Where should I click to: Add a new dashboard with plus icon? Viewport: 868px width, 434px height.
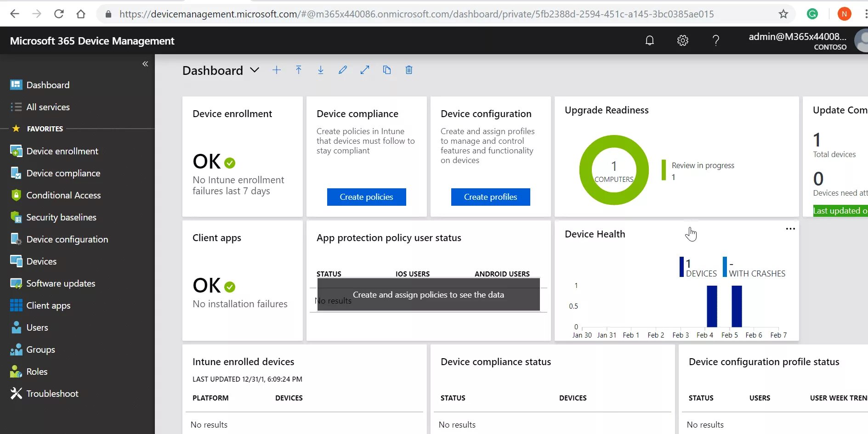277,70
